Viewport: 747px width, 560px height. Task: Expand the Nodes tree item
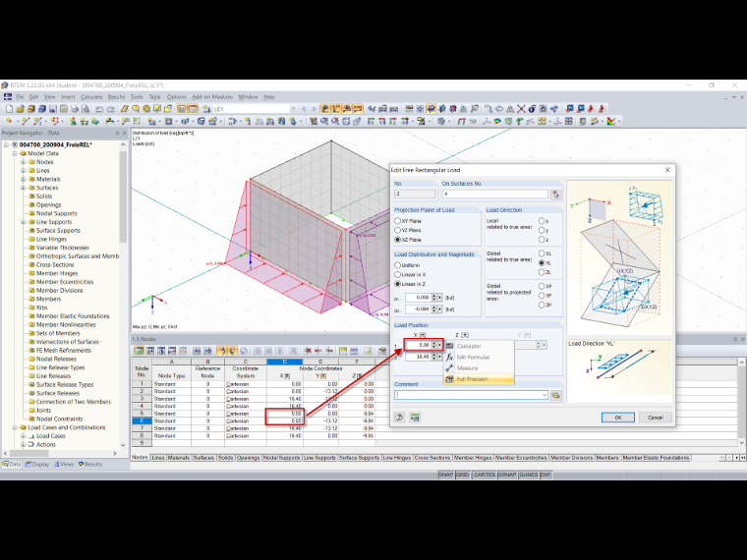pos(23,162)
